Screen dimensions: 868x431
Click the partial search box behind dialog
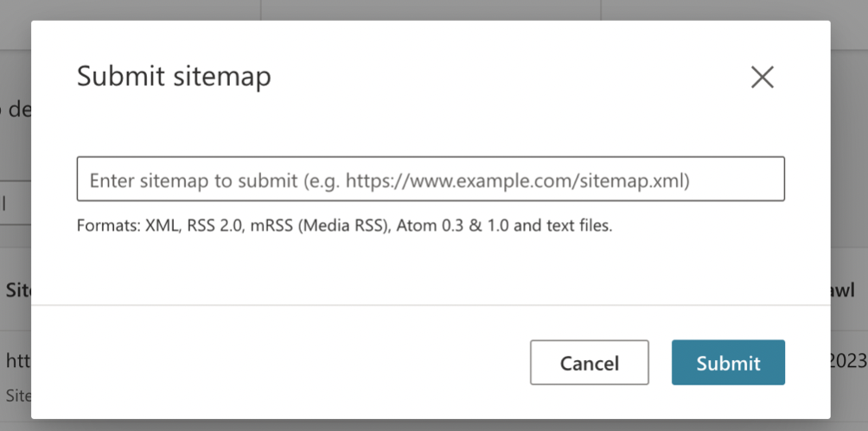(15, 205)
